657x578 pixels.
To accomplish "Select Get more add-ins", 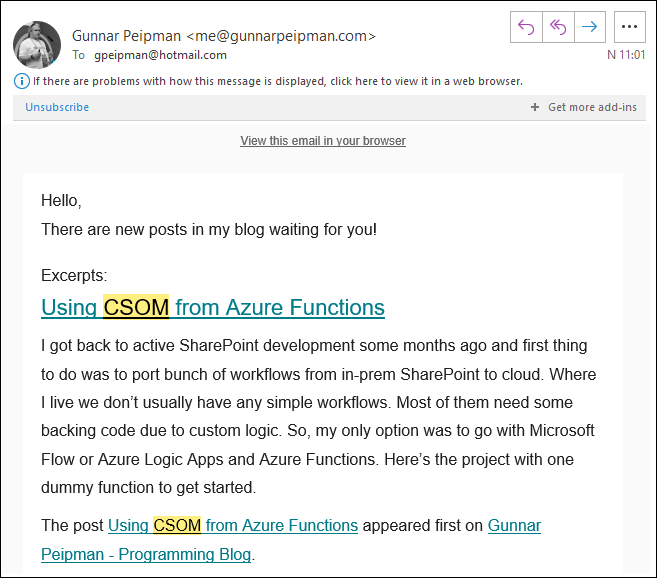I will click(x=592, y=107).
